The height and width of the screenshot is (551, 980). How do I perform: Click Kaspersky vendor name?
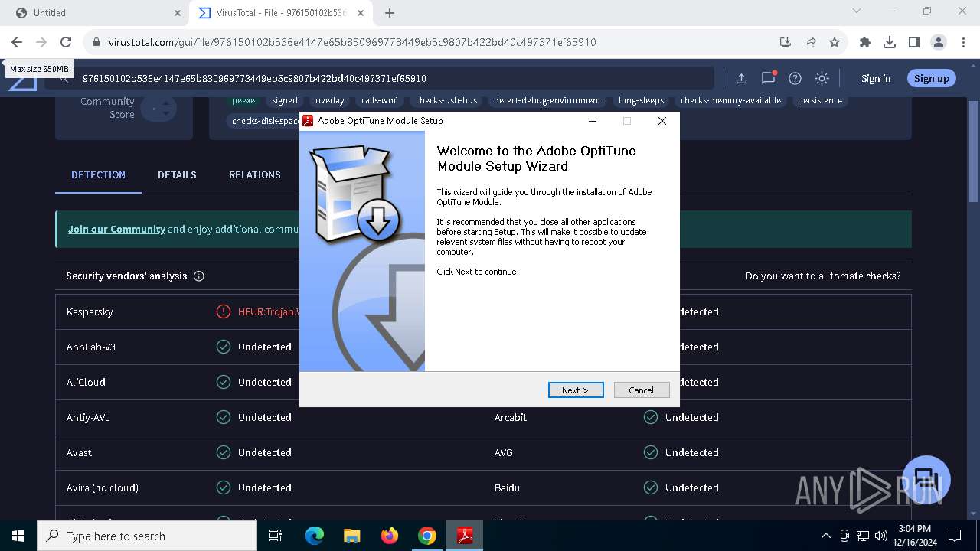coord(90,311)
